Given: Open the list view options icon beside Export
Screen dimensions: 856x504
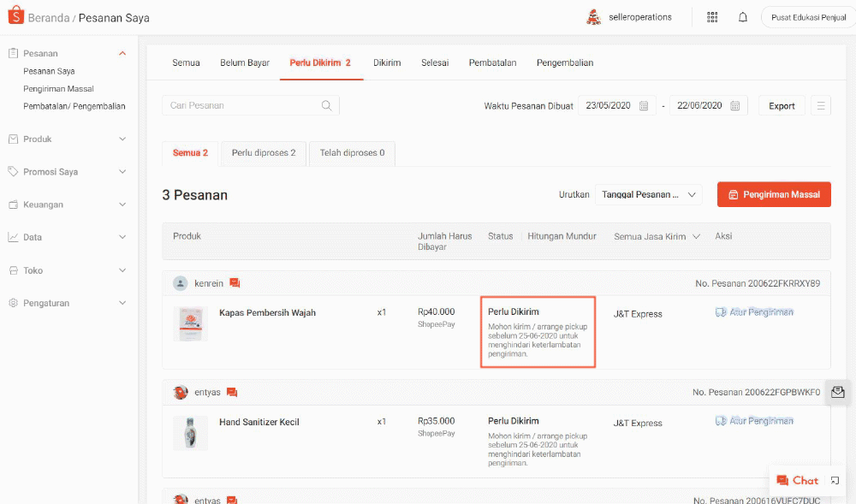Looking at the screenshot, I should [821, 106].
